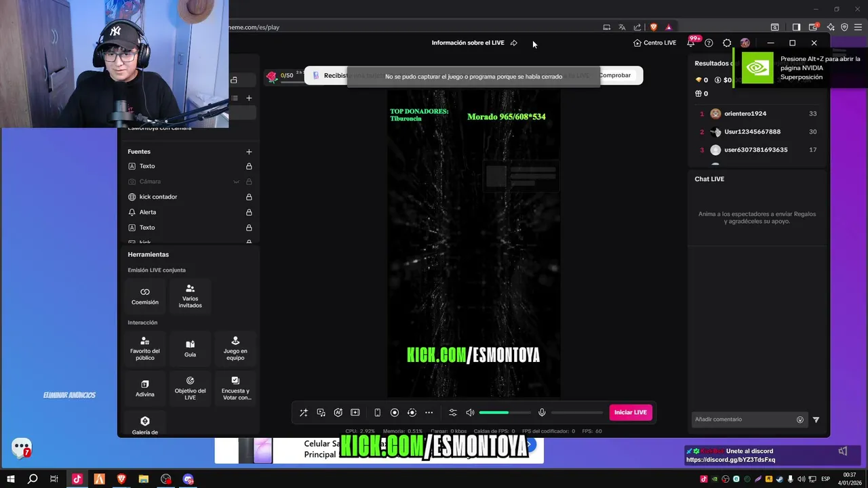The image size is (868, 488).
Task: Show the hidden Cámara source via eye icon
Action: coord(236,182)
